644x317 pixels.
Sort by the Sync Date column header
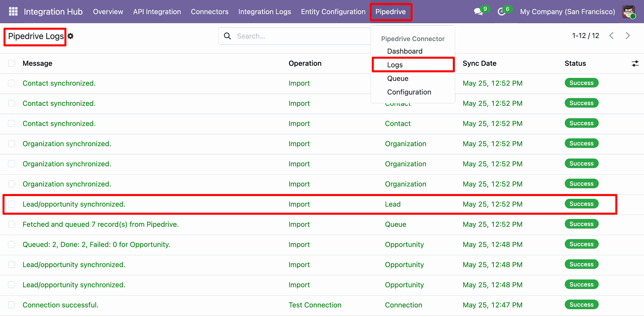(479, 63)
